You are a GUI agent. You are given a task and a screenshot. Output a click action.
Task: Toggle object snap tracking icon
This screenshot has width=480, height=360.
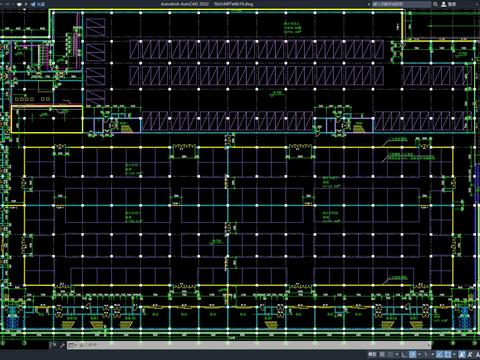(439, 354)
